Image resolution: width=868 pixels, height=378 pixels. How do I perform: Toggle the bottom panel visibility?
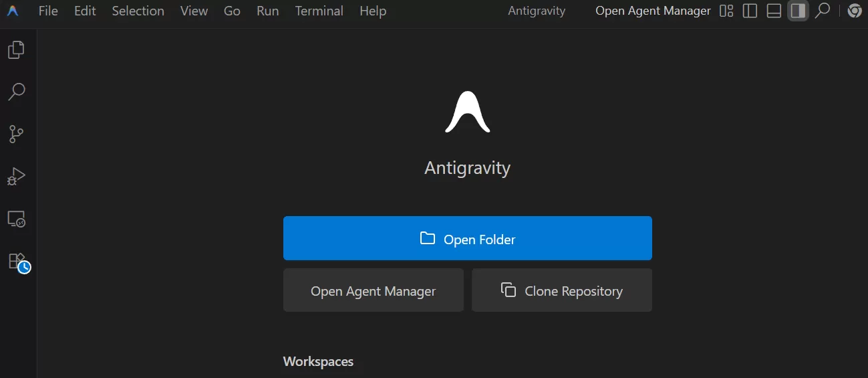tap(774, 11)
